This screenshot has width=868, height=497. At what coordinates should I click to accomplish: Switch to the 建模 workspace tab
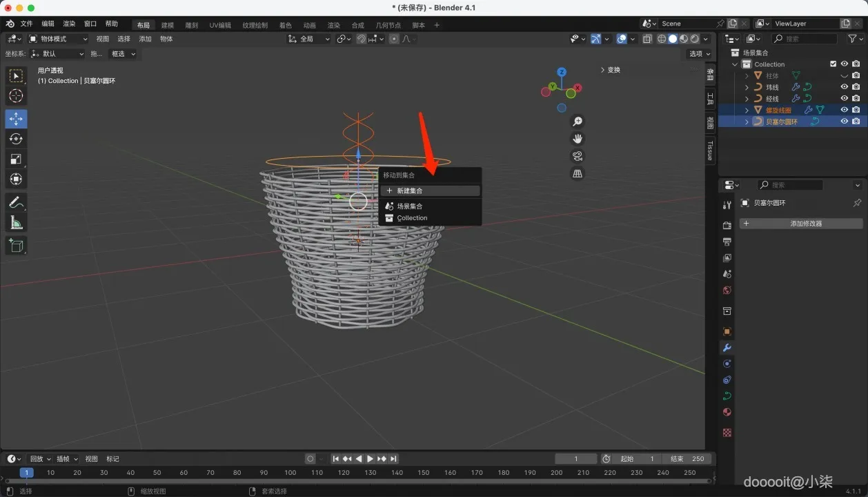[167, 25]
